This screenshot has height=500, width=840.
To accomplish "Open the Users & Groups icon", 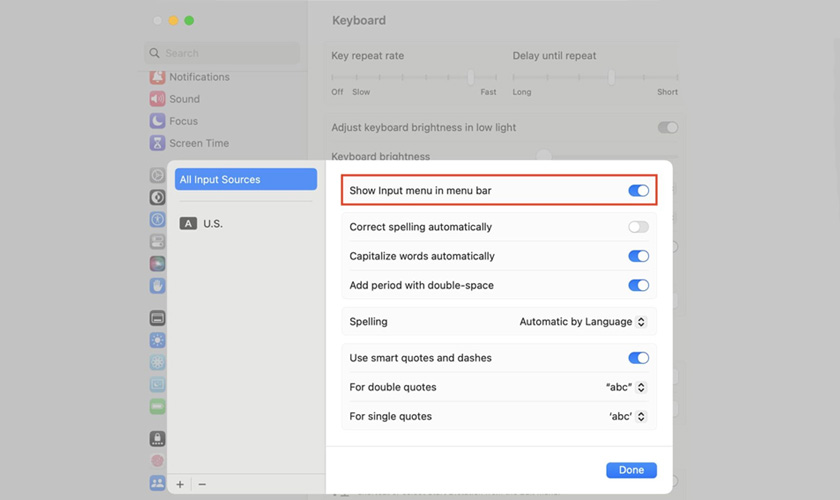I will [x=157, y=483].
